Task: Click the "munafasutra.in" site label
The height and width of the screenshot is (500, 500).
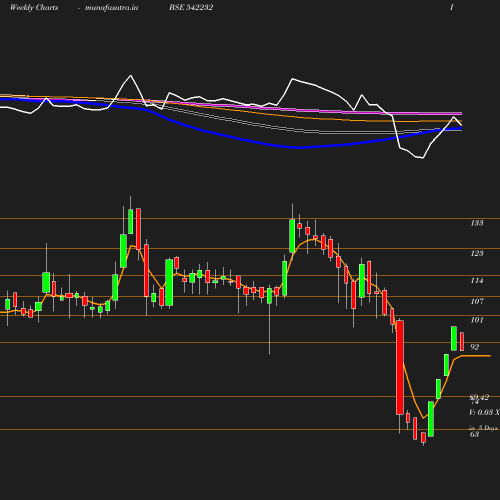Action: (111, 8)
